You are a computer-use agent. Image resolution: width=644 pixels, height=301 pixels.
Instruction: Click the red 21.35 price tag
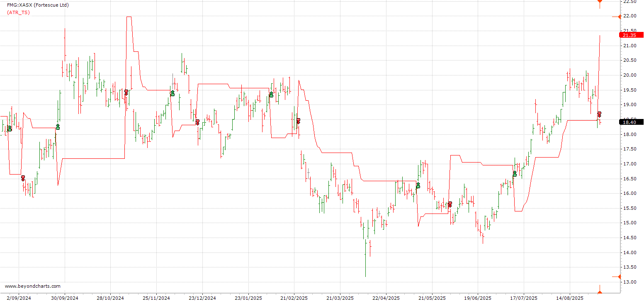pos(632,35)
